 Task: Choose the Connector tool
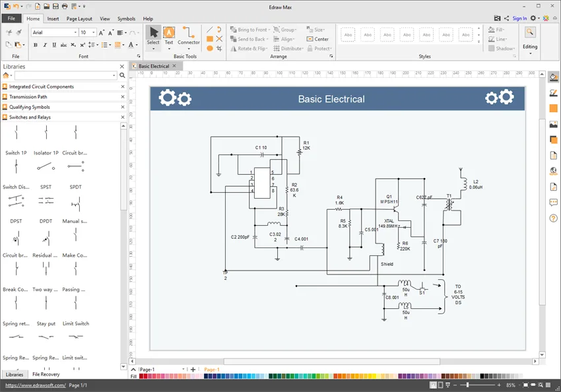click(189, 37)
